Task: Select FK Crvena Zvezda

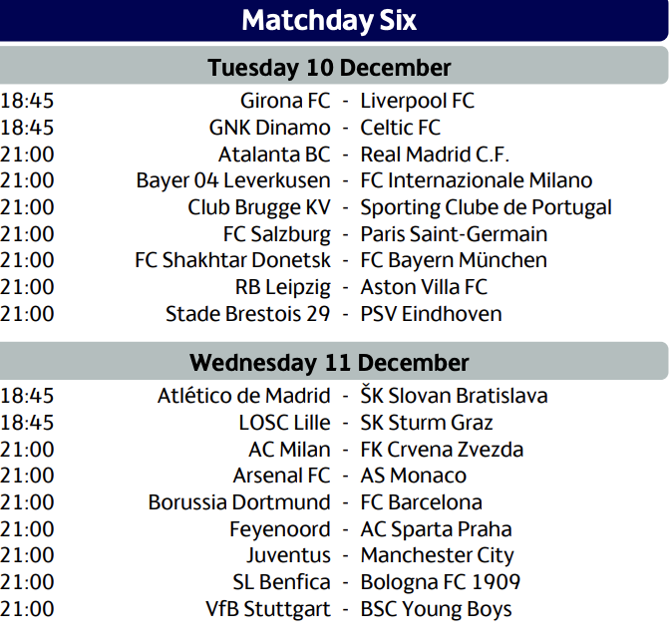Action: click(442, 450)
